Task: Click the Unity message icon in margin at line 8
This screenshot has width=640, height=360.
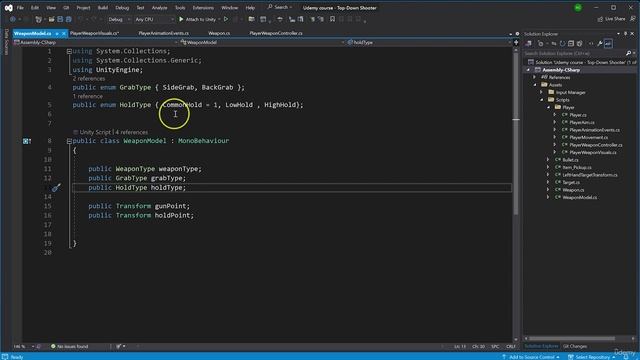Action: (x=27, y=141)
